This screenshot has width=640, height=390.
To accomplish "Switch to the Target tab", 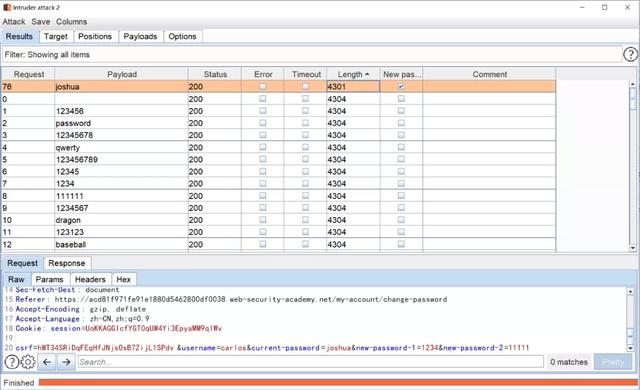I will (x=56, y=36).
